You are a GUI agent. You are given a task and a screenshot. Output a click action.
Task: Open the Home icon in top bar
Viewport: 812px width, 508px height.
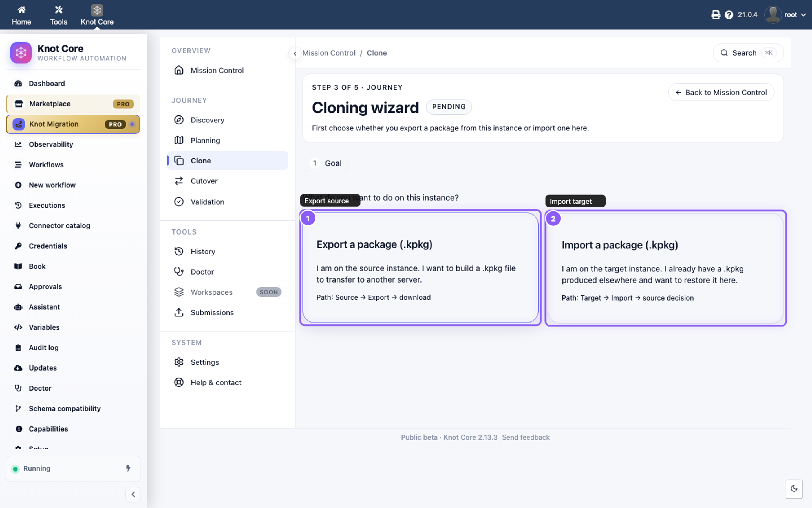tap(21, 15)
